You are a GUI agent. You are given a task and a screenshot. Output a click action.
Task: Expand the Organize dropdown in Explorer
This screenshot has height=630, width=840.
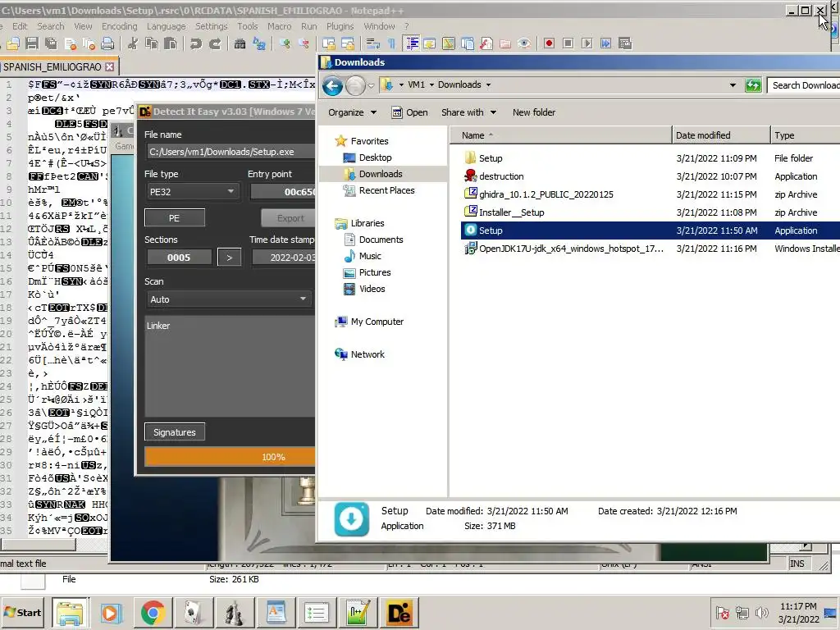(353, 112)
